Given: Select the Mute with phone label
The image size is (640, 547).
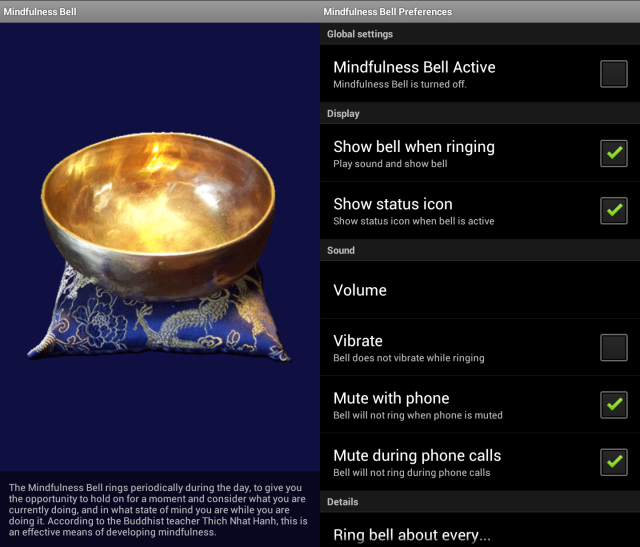Looking at the screenshot, I should 391,398.
